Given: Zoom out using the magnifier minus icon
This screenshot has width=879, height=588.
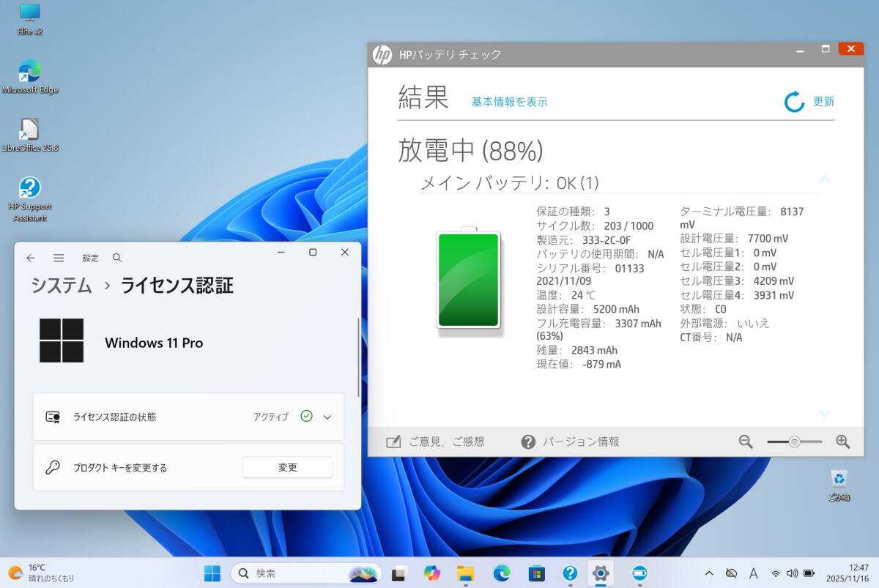Looking at the screenshot, I should tap(745, 442).
